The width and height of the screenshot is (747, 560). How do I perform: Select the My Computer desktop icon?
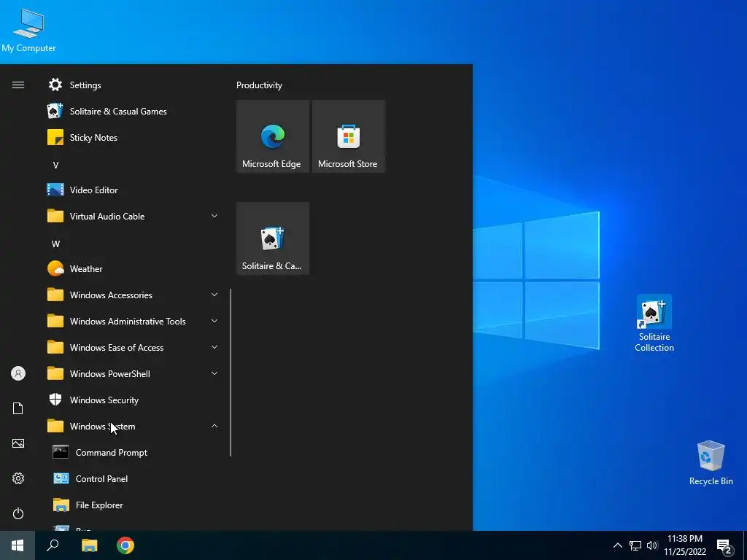[x=28, y=31]
